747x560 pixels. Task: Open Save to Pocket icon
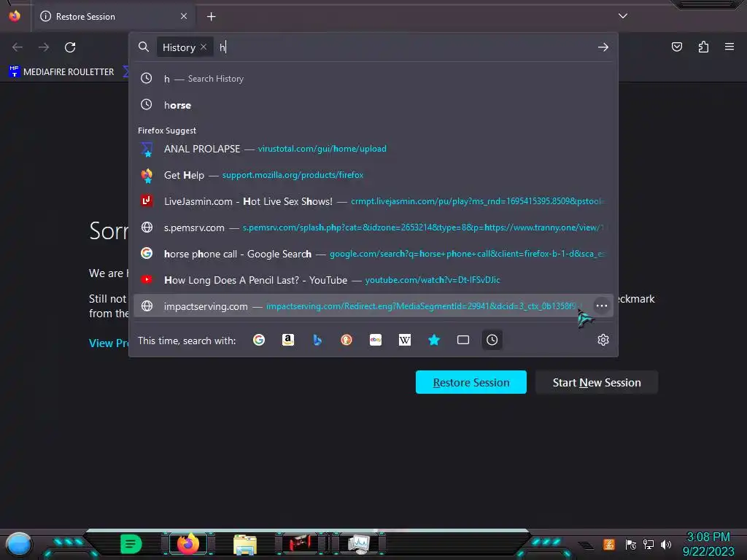click(676, 47)
